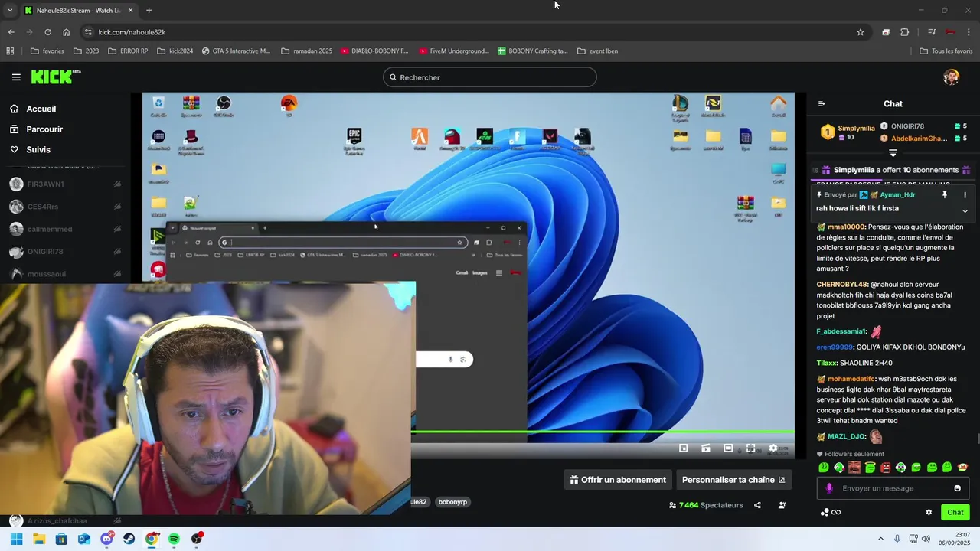The image size is (980, 551).
Task: Open the Windows Start menu
Action: [x=16, y=539]
